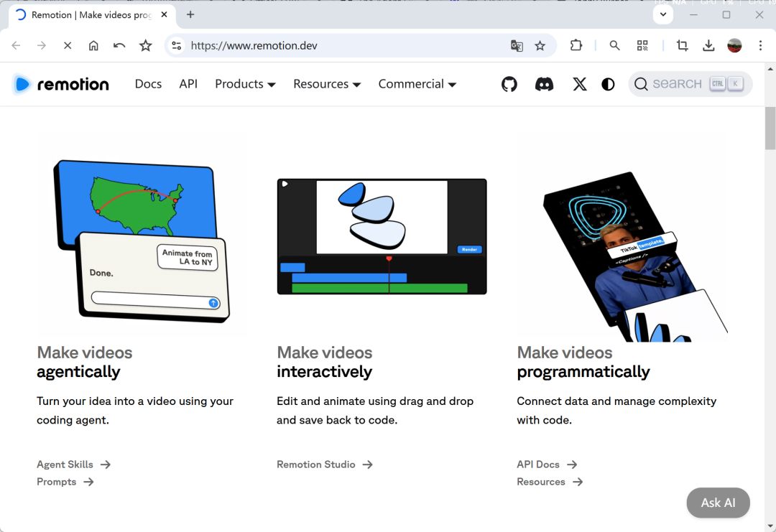776x532 pixels.
Task: Follow the Prompts link
Action: [65, 482]
